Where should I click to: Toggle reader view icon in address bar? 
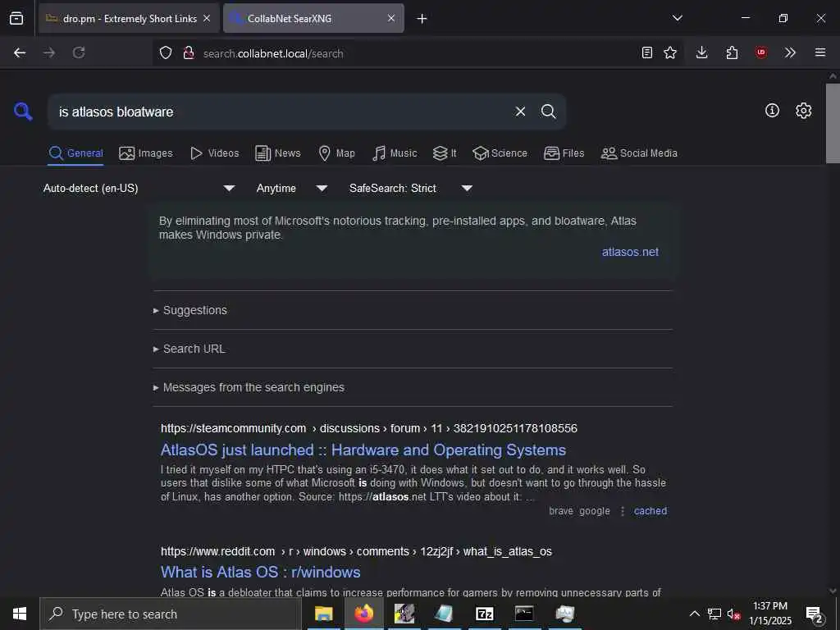[647, 52]
